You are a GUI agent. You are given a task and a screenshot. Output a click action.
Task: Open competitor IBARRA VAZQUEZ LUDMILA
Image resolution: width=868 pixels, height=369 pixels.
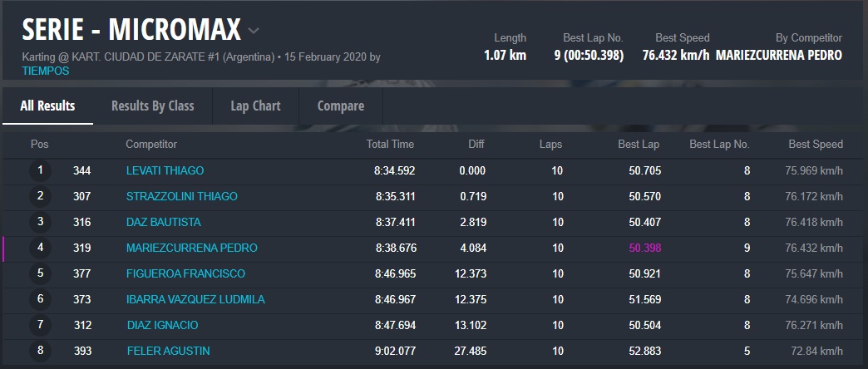[x=195, y=299]
